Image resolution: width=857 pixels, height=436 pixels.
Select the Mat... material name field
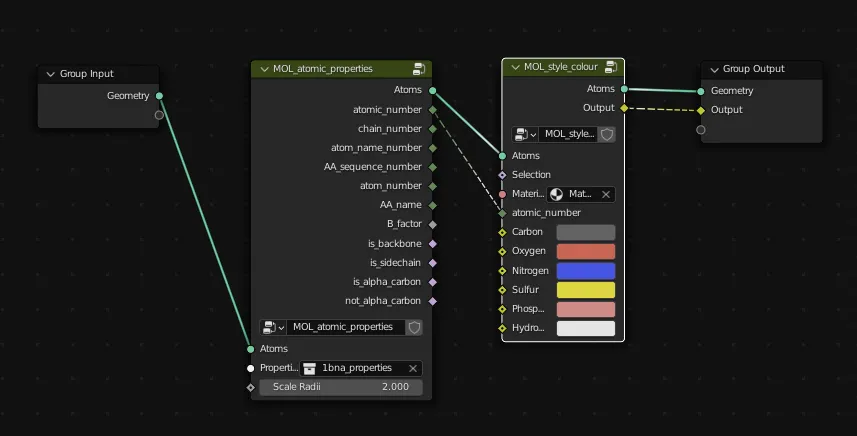pyautogui.click(x=580, y=194)
